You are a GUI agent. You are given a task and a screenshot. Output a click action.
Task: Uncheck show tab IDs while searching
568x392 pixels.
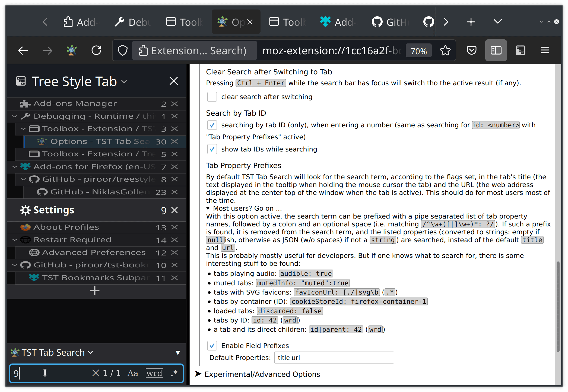(x=212, y=149)
